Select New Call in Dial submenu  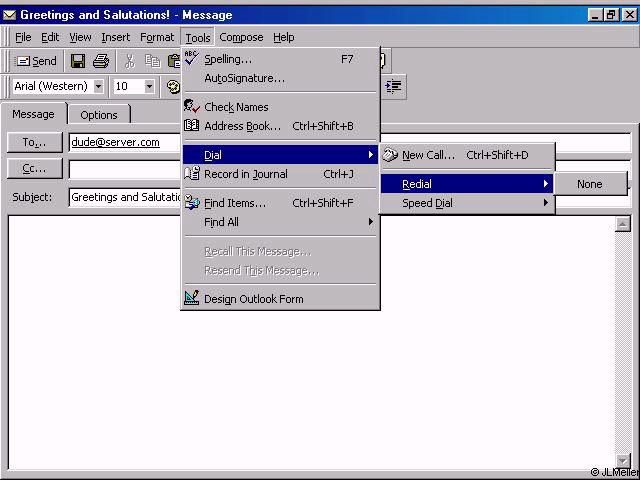point(467,155)
